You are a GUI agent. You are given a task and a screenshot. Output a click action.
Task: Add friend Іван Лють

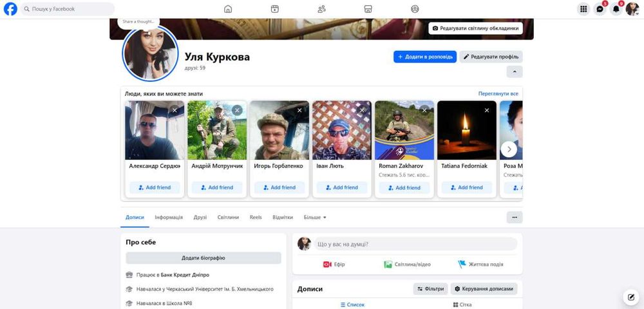point(342,187)
